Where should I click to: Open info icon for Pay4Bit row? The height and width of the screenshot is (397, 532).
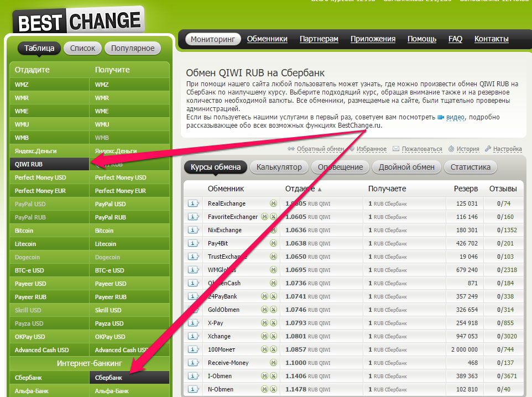193,243
